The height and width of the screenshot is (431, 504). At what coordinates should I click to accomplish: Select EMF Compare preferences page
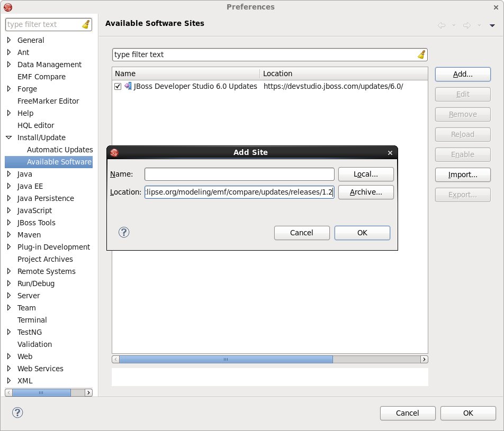click(x=41, y=77)
